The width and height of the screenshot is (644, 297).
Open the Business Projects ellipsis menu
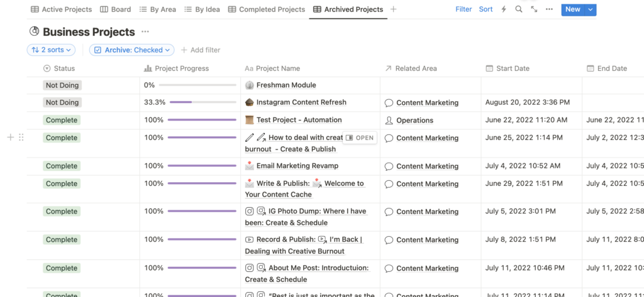pos(145,31)
